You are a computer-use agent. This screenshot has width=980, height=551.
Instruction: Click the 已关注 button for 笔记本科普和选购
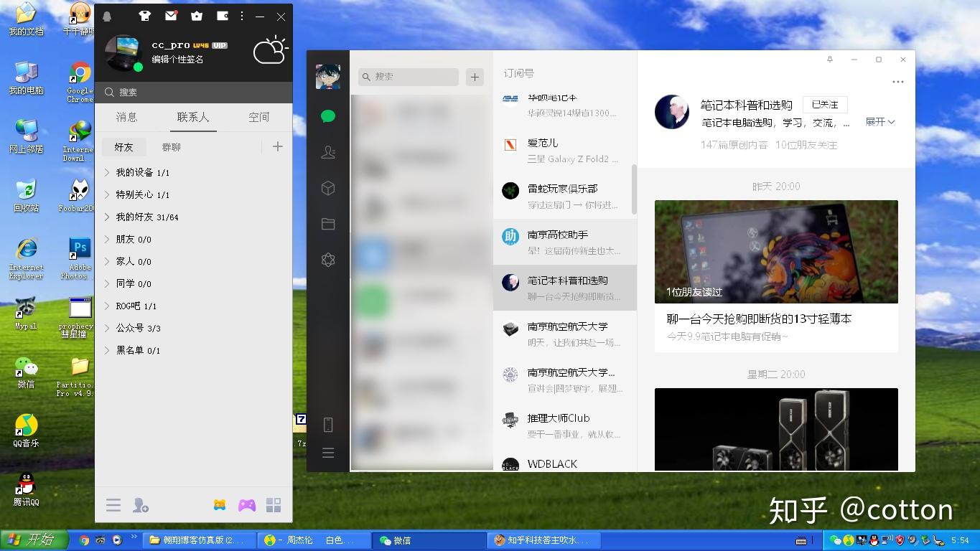(824, 104)
